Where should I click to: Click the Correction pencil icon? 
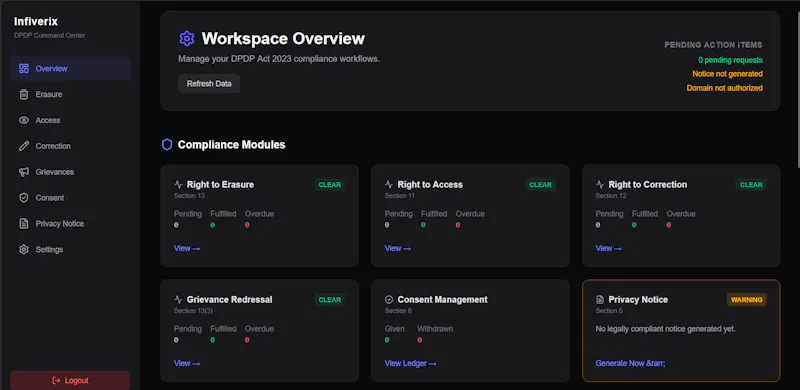(x=23, y=146)
